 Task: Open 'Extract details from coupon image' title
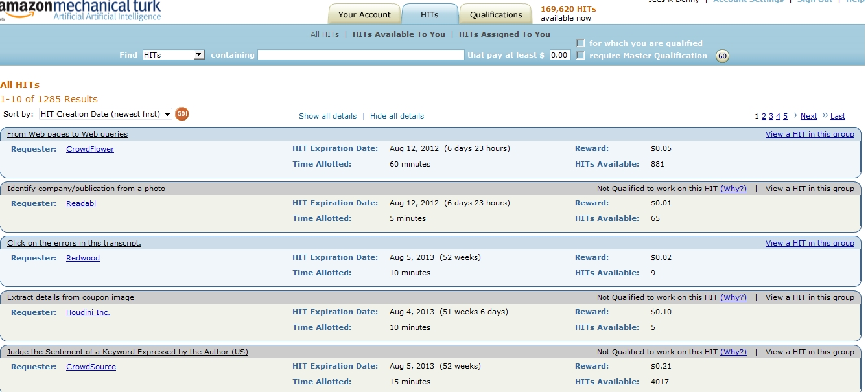pyautogui.click(x=71, y=297)
